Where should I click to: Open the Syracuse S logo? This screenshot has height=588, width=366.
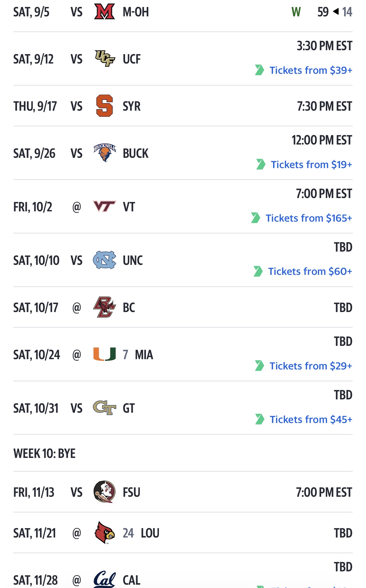click(x=105, y=106)
